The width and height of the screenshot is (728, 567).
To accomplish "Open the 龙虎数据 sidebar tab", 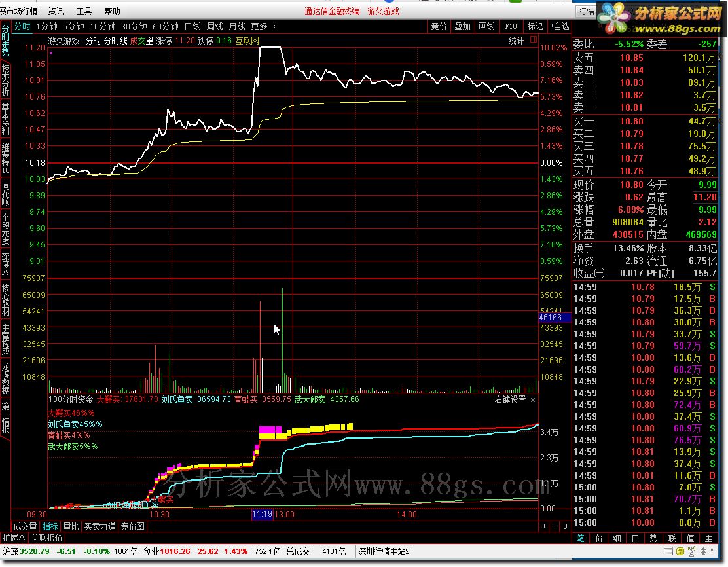I will [x=5, y=378].
